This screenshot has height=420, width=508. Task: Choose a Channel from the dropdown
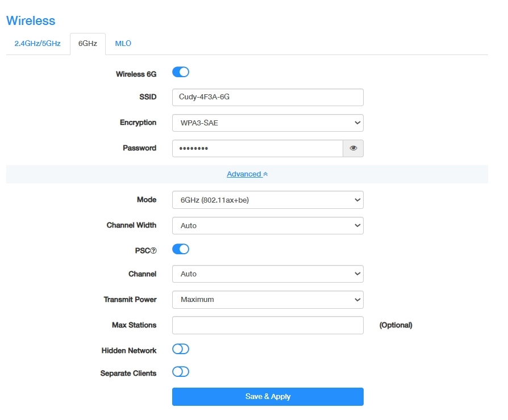(x=268, y=274)
